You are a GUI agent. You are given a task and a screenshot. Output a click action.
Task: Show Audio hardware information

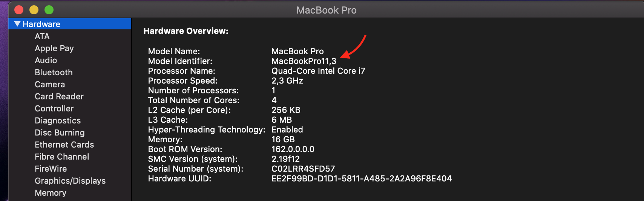pos(46,60)
